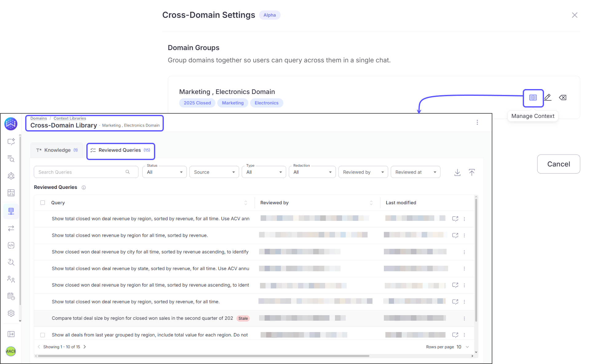Go to next page of reviewed queries
The image size is (591, 364).
[85, 347]
